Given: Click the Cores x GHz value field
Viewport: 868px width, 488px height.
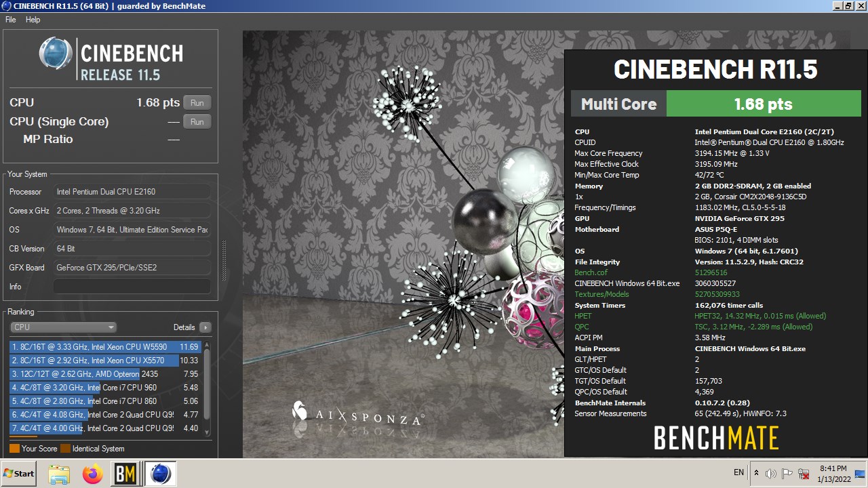Looking at the screenshot, I should 132,211.
